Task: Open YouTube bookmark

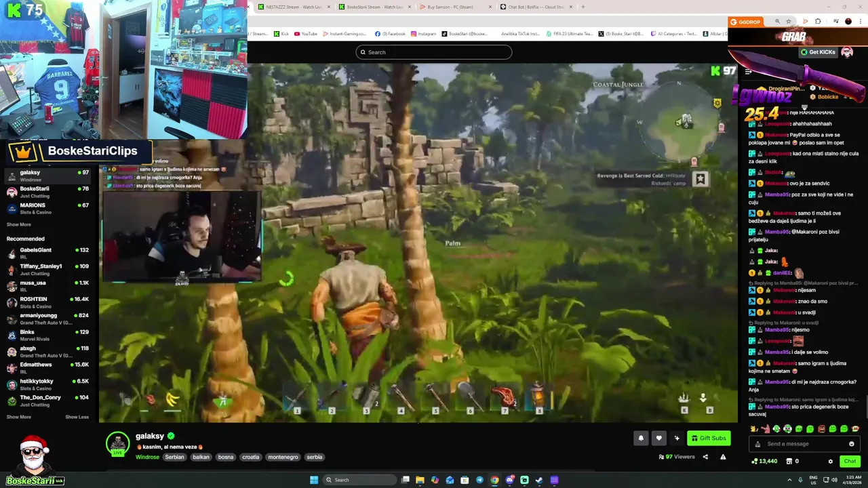Action: pos(306,34)
